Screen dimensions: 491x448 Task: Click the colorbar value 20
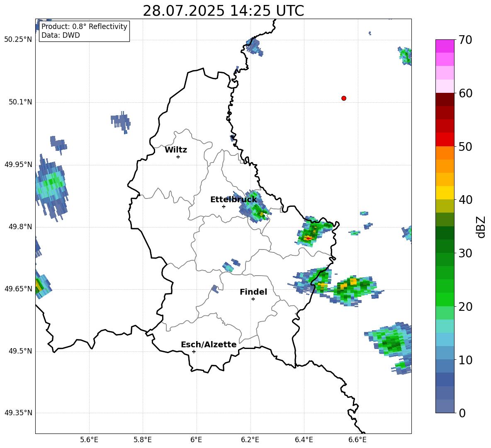[465, 307]
